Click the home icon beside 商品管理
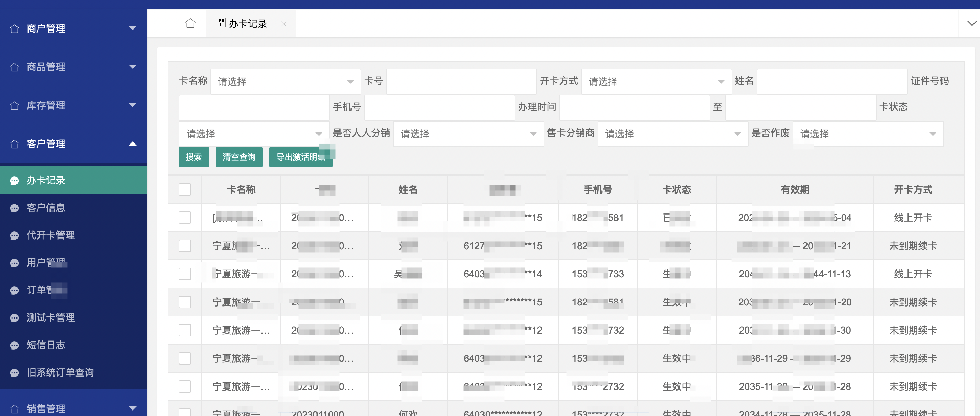Viewport: 980px width, 416px height. (14, 67)
